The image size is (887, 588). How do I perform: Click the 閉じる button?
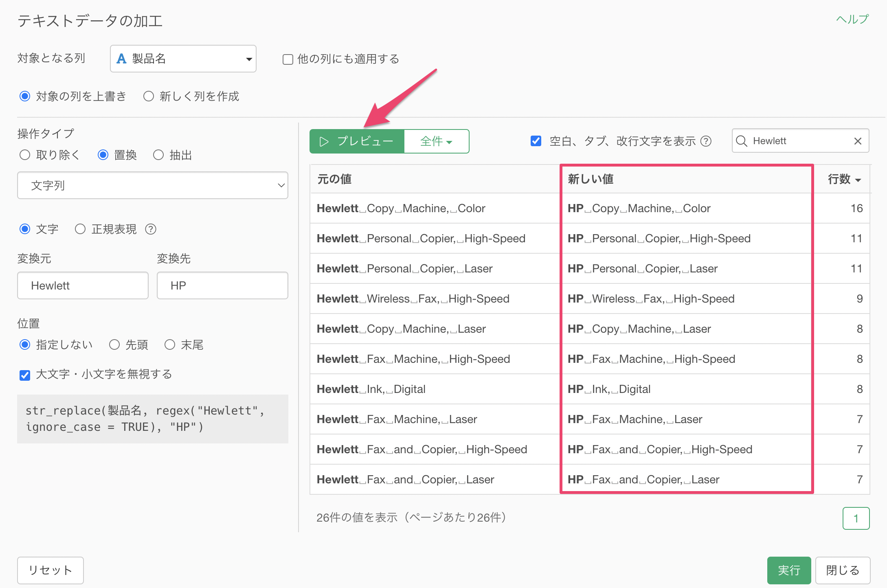843,570
